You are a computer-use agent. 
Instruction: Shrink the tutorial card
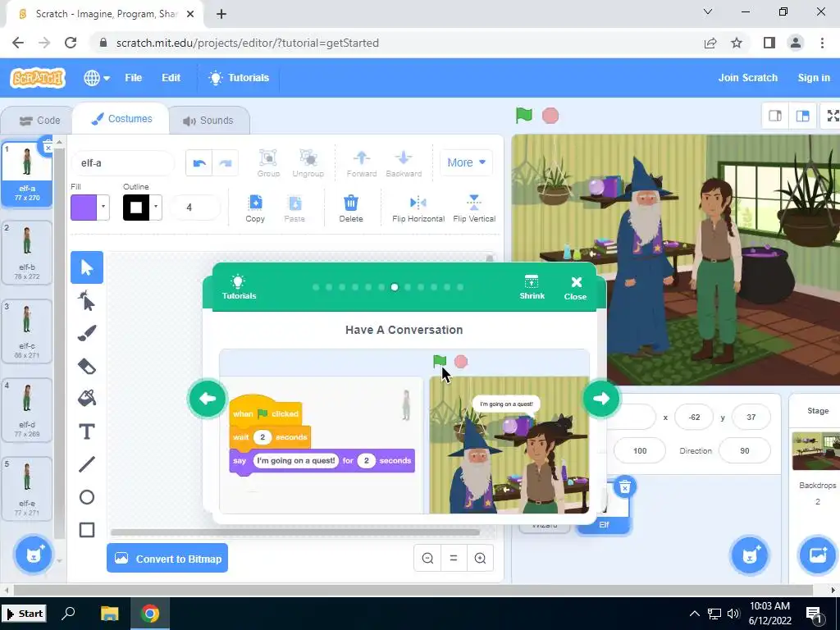[532, 287]
